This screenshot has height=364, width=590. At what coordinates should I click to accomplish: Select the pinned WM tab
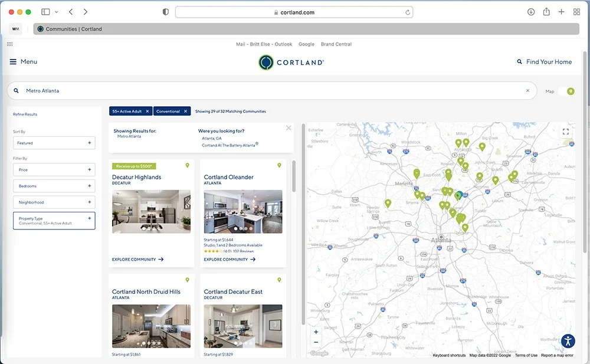click(x=15, y=29)
